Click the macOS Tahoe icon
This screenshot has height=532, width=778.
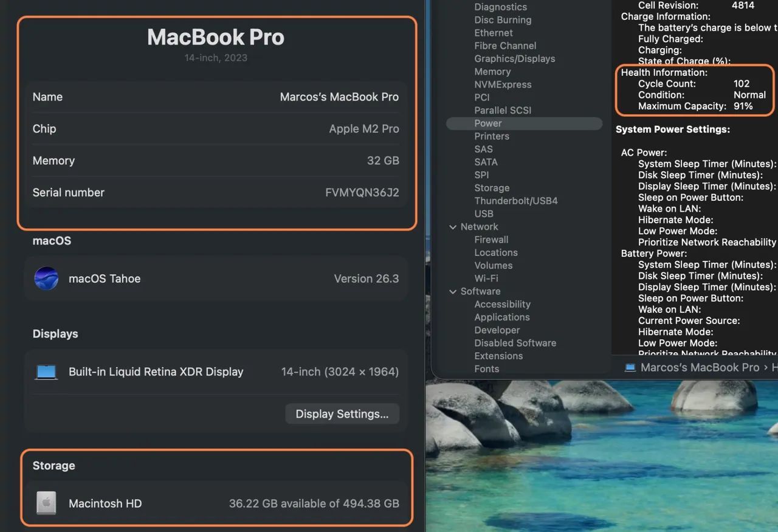(x=47, y=278)
